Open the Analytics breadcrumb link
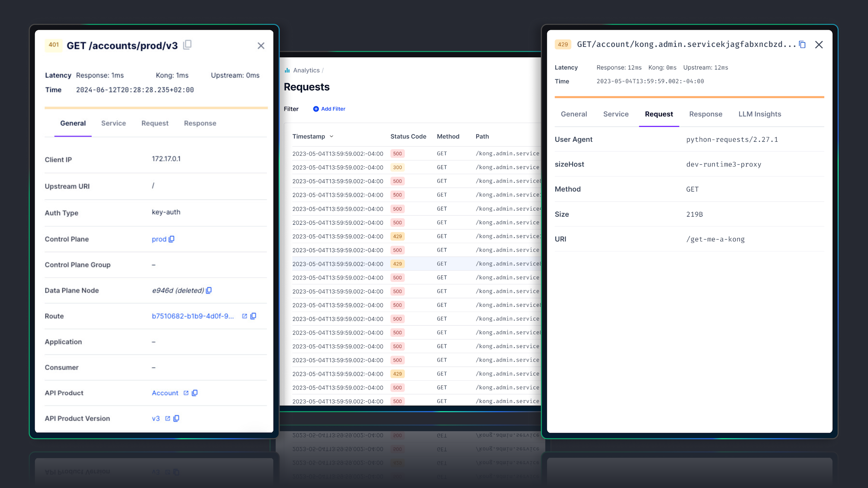868x488 pixels. coord(306,70)
